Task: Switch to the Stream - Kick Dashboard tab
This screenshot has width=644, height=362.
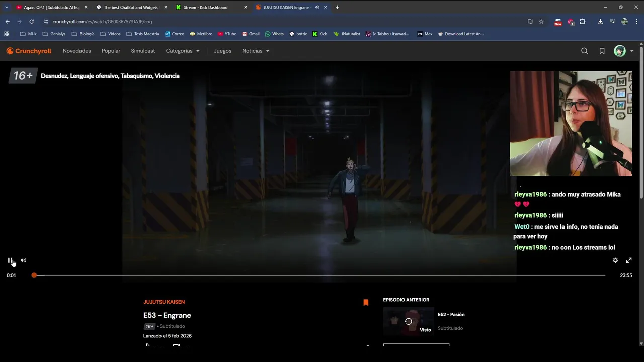Action: point(211,7)
